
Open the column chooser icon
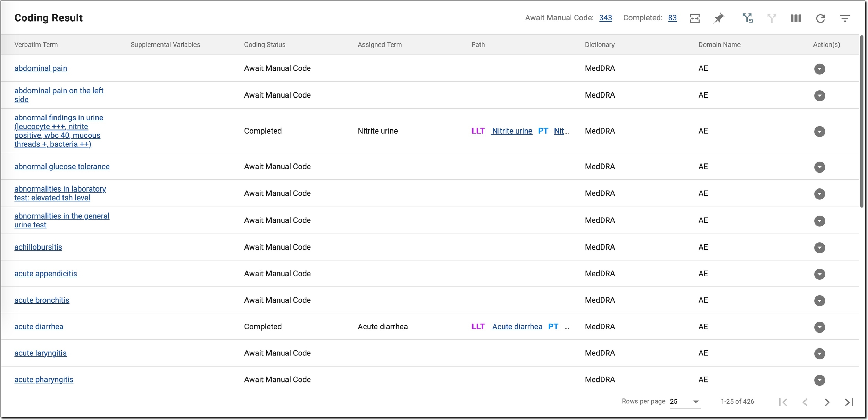coord(796,18)
